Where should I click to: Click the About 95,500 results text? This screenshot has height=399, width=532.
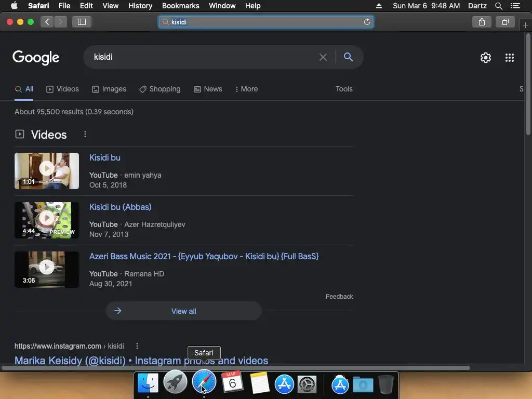click(74, 112)
